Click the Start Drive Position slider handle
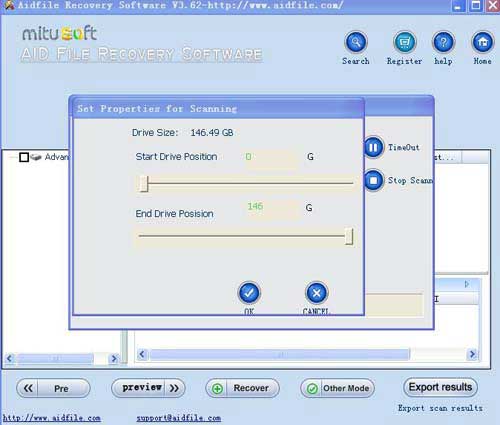Viewport: 500px width, 425px height. tap(144, 183)
